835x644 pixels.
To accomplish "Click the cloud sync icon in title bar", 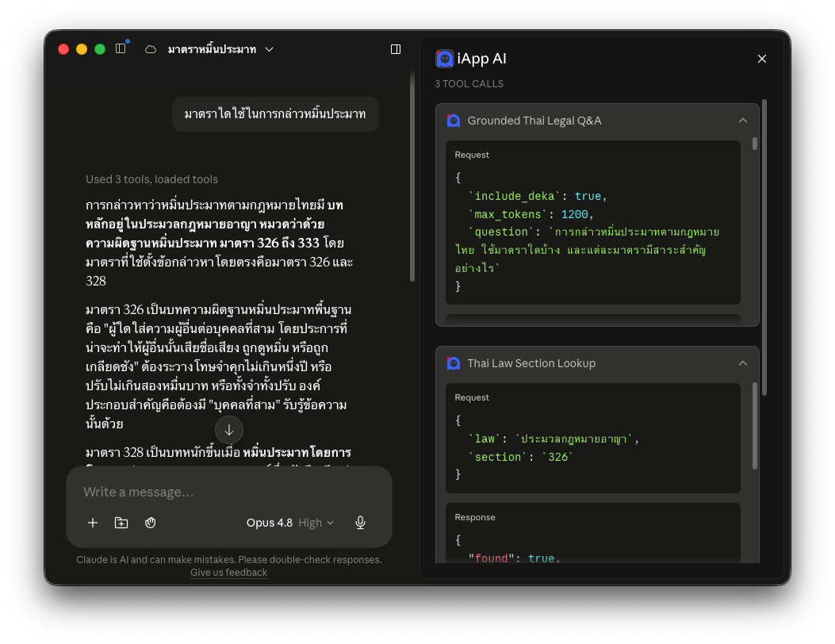I will 151,49.
